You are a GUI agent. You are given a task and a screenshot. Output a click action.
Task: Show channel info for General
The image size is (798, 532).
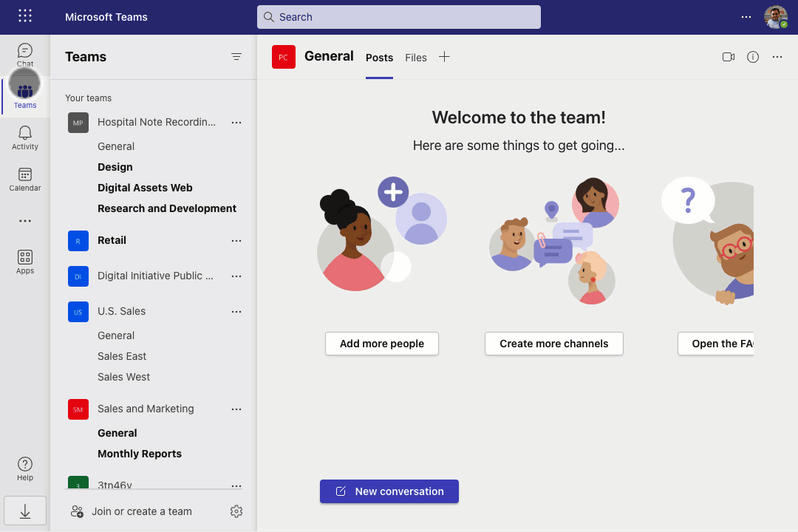coord(753,57)
